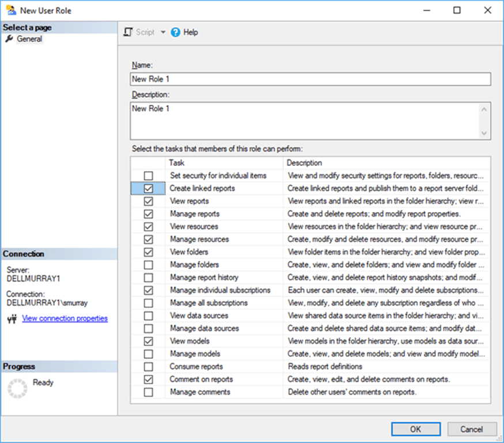The width and height of the screenshot is (504, 443).
Task: Check Manage folders checkbox
Action: tap(148, 265)
